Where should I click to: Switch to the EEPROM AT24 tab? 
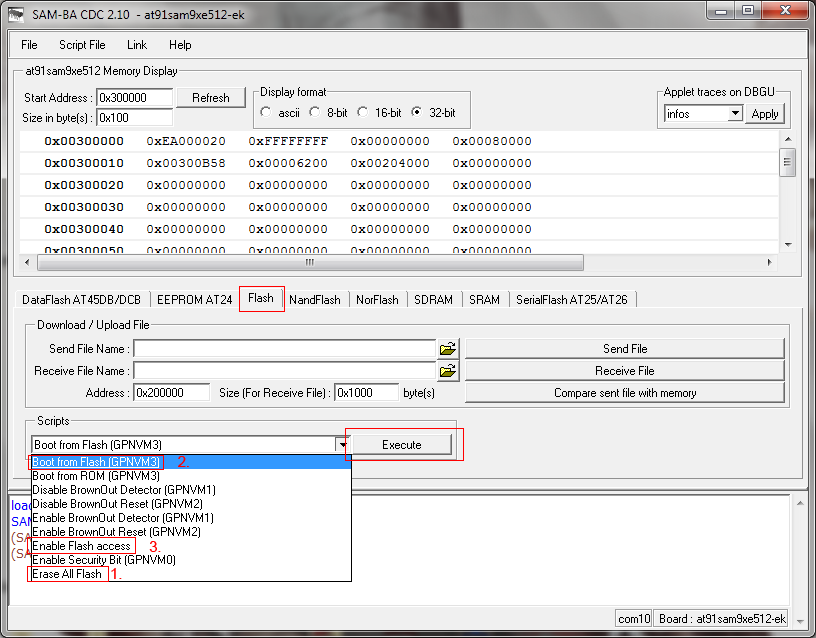click(x=195, y=300)
